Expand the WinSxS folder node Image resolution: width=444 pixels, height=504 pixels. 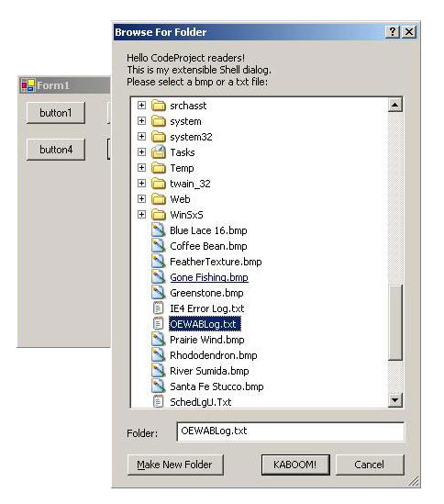tap(141, 215)
